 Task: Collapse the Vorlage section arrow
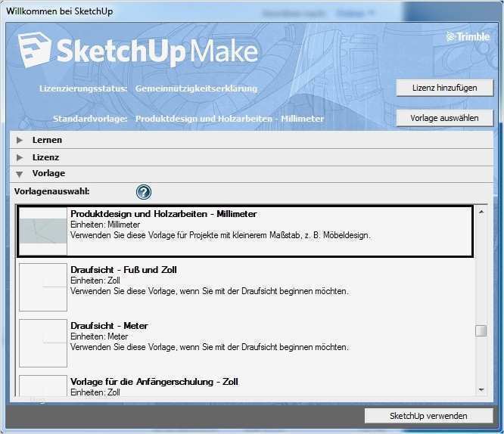tap(20, 174)
